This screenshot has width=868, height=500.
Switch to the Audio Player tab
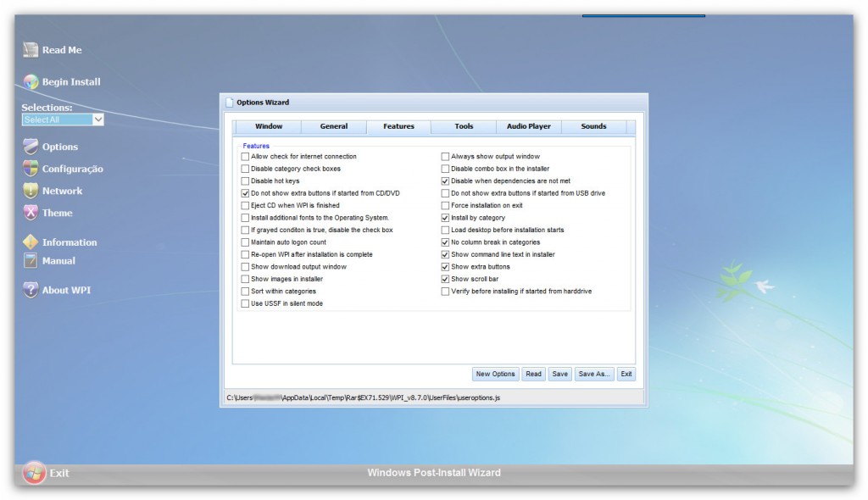[x=528, y=126]
